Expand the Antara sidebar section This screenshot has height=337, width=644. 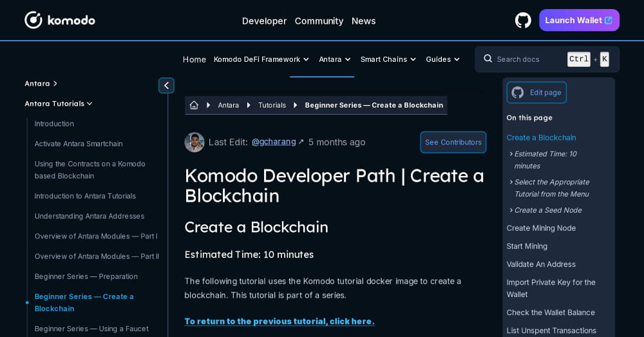[41, 83]
